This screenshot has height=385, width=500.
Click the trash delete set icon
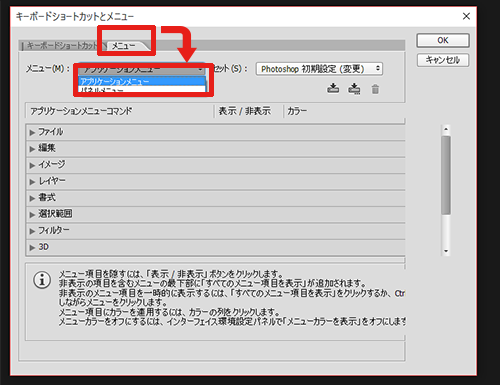[375, 89]
